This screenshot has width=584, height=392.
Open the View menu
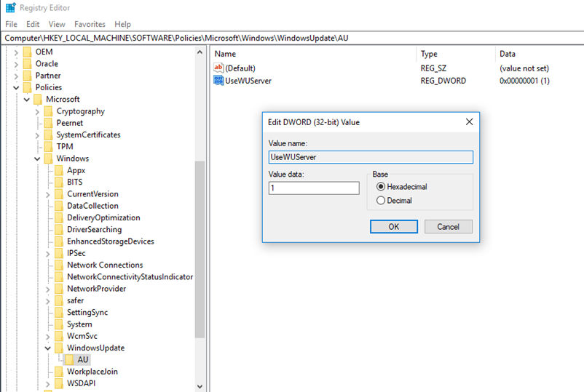(x=57, y=24)
